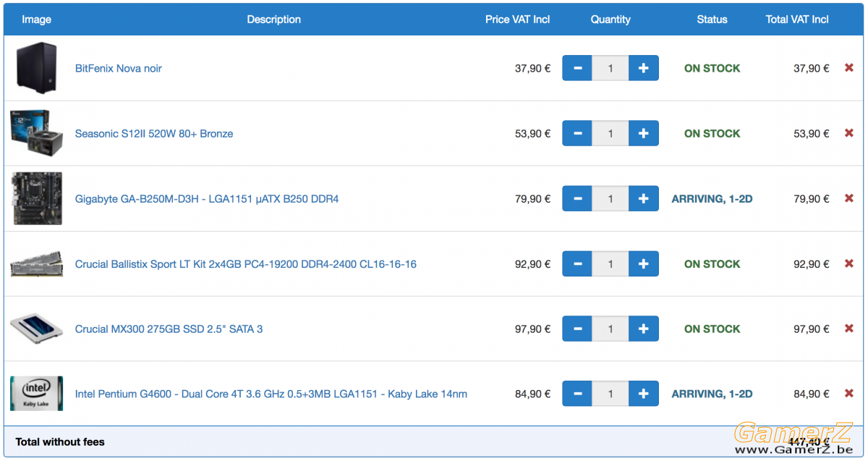The width and height of the screenshot is (868, 461).
Task: Open Crucial Ballistix Sport LT Kit link
Action: click(246, 263)
